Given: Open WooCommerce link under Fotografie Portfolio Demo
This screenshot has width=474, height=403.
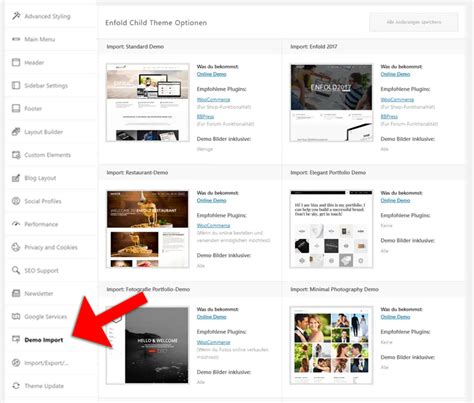Looking at the screenshot, I should point(213,342).
